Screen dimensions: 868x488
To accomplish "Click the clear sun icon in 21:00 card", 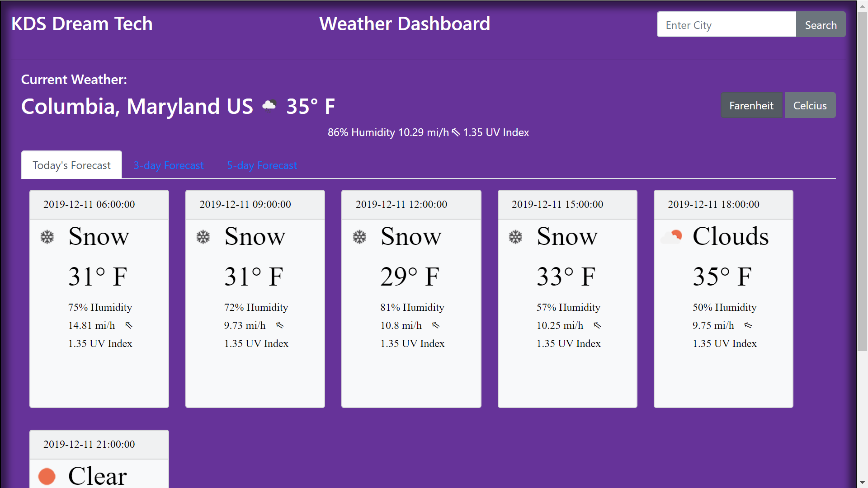I will [47, 476].
